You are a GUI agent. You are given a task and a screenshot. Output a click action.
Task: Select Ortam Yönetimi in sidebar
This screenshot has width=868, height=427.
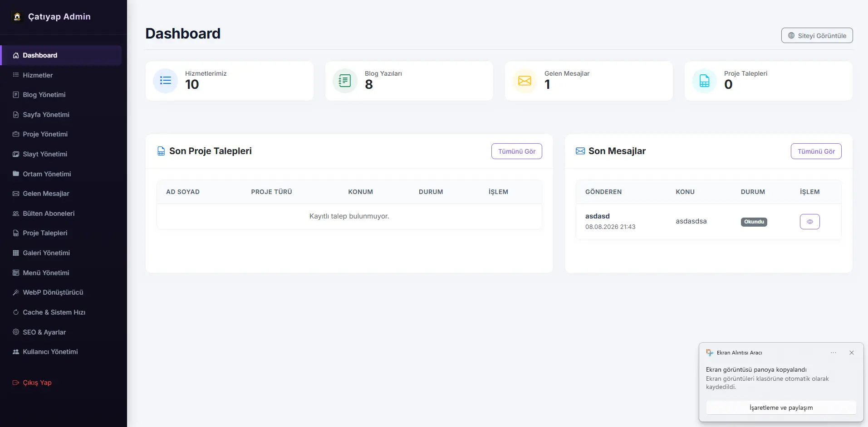(62, 174)
